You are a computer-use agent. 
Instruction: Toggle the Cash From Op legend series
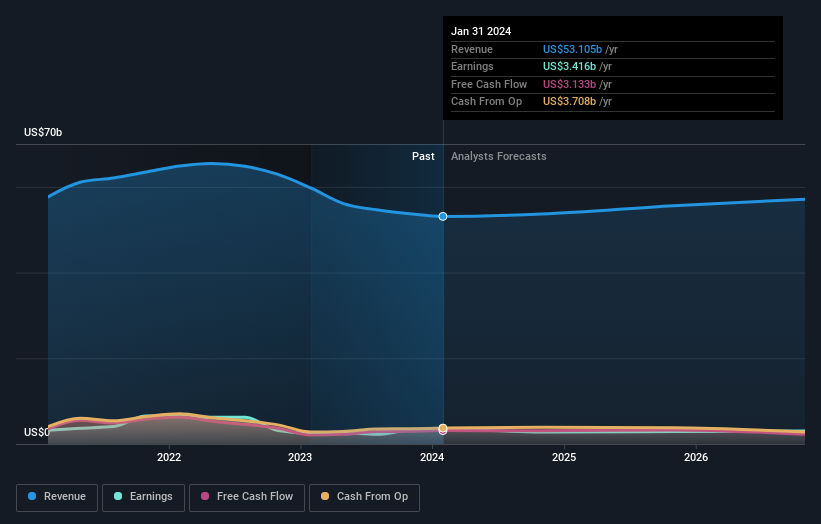tap(364, 497)
